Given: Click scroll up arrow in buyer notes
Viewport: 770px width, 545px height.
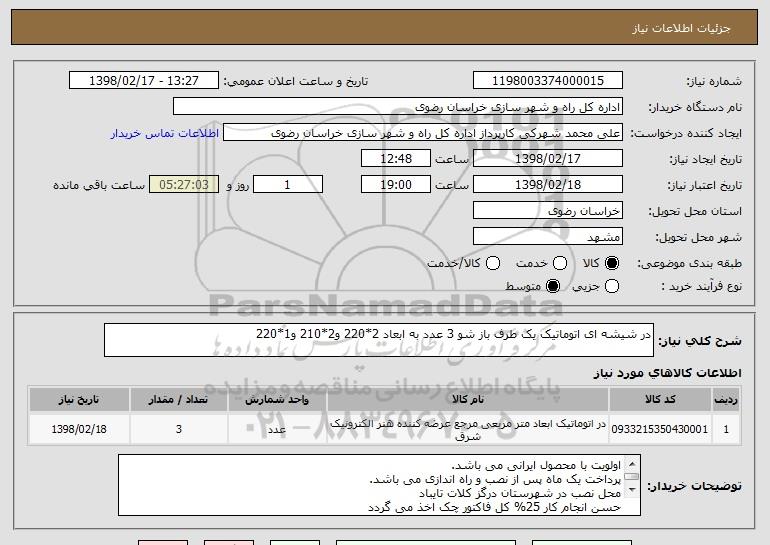Looking at the screenshot, I should [632, 464].
